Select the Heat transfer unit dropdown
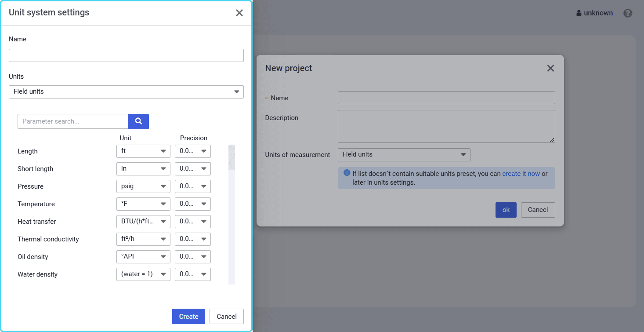The image size is (644, 332). (143, 222)
